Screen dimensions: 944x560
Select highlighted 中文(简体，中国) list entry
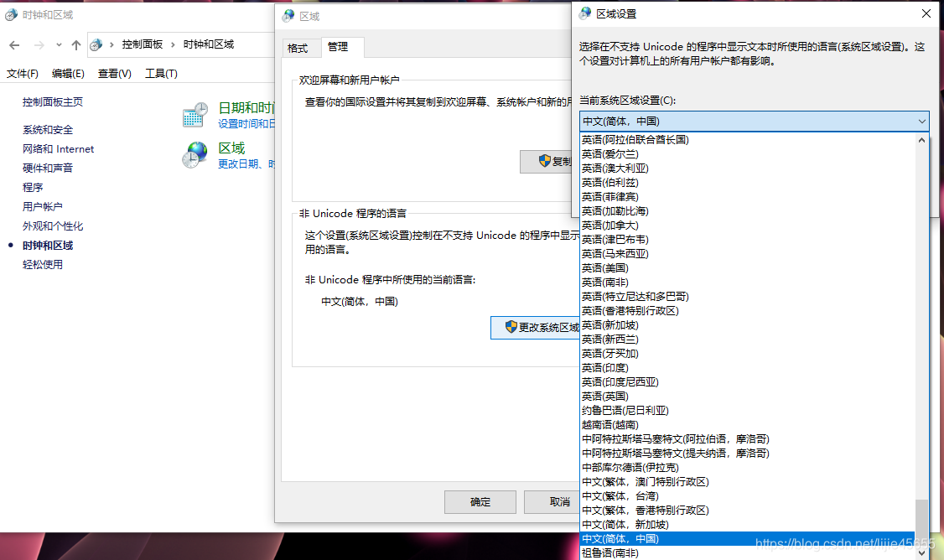coord(747,539)
